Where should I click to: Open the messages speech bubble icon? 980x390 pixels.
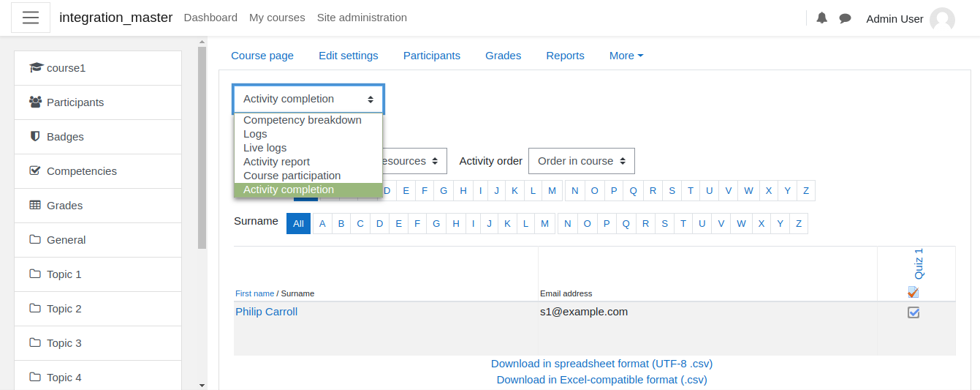(x=846, y=18)
